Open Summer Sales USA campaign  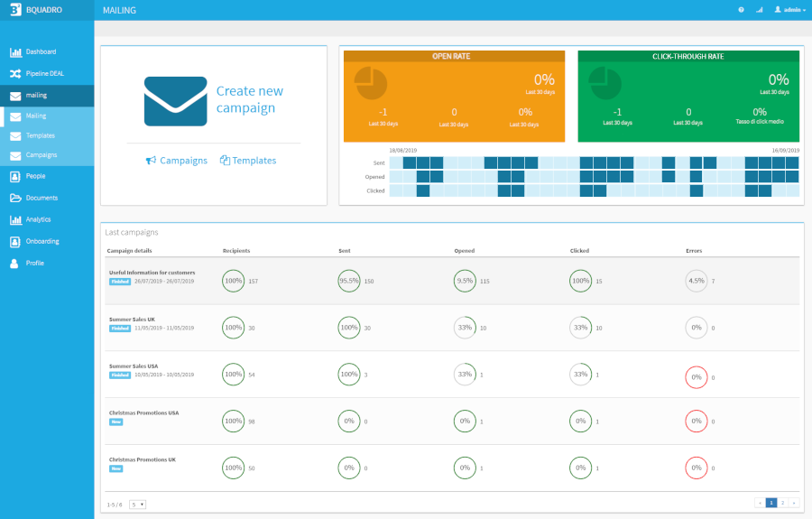coord(134,366)
